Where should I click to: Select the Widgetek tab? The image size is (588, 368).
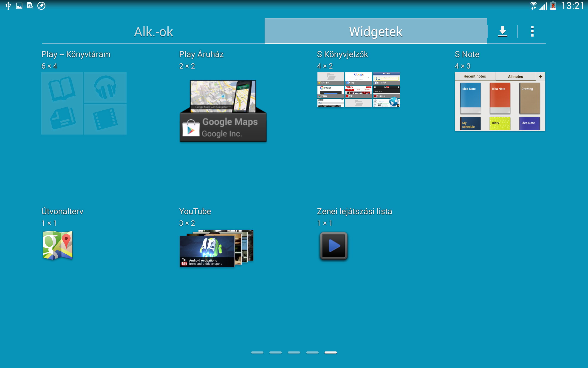point(376,32)
